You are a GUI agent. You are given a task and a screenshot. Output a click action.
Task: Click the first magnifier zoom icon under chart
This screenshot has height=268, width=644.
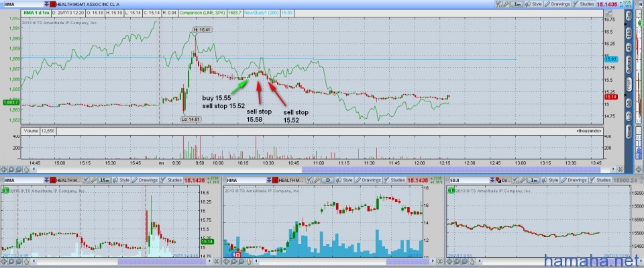coord(12,169)
